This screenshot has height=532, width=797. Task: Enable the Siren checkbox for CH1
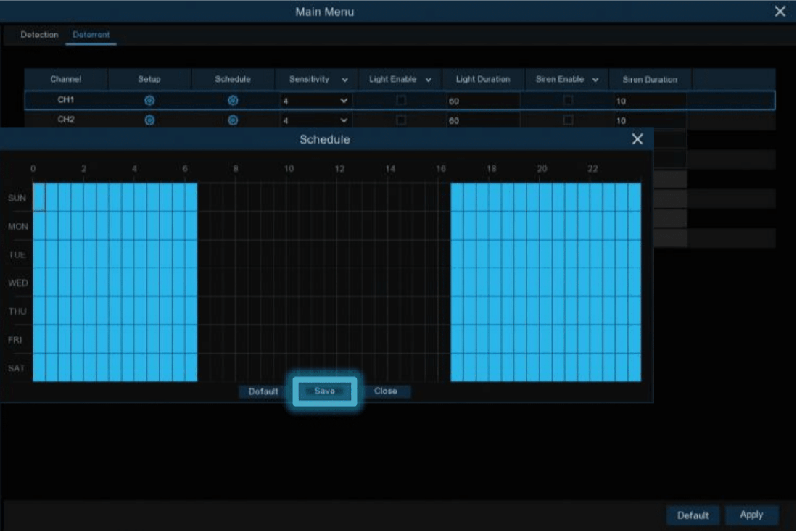point(569,100)
